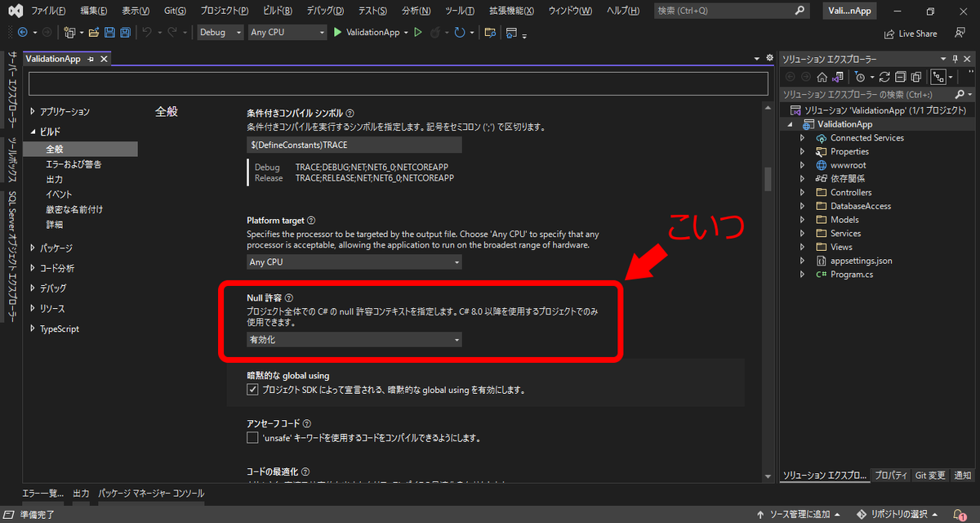Switch to the プロパティ bottom tab
The image size is (980, 523).
[891, 476]
